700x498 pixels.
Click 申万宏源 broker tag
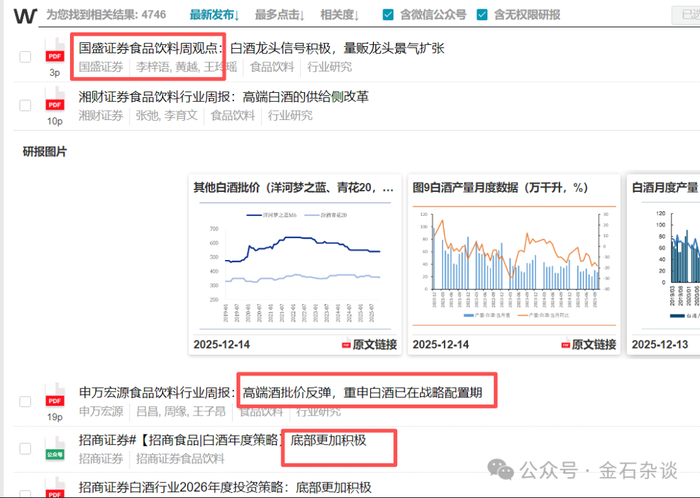tap(101, 411)
